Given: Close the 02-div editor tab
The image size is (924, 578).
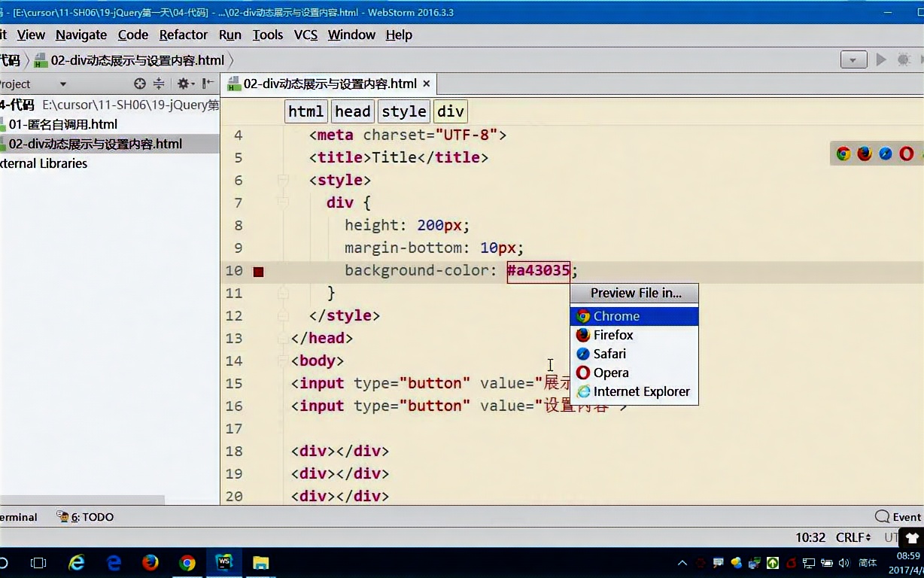Looking at the screenshot, I should point(427,84).
